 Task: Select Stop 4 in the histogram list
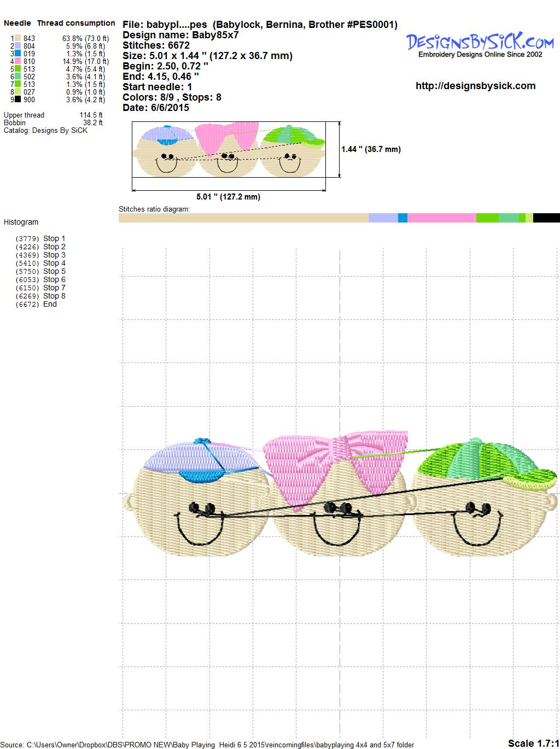pos(54,263)
